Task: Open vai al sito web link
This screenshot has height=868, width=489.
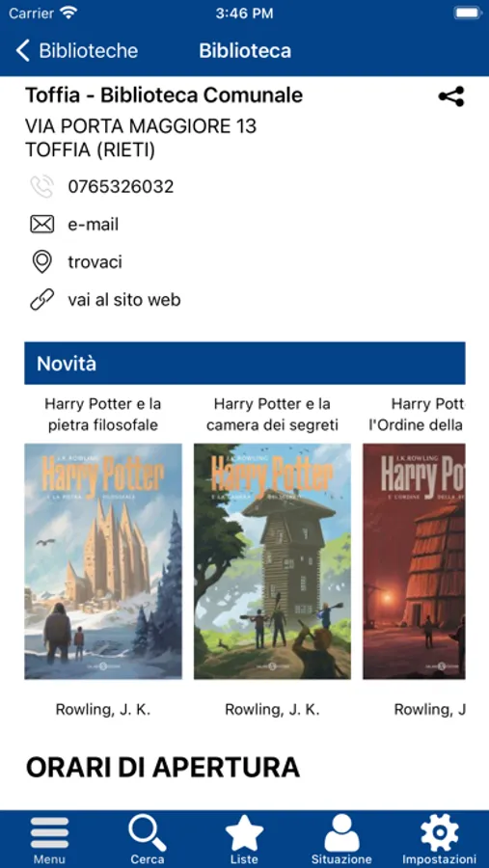Action: coord(124,300)
